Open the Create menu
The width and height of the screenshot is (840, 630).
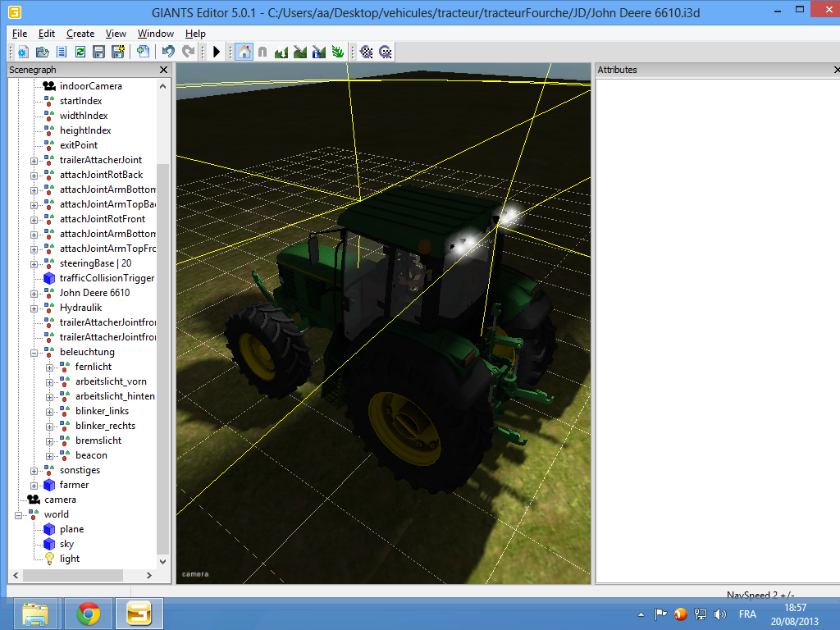point(80,34)
